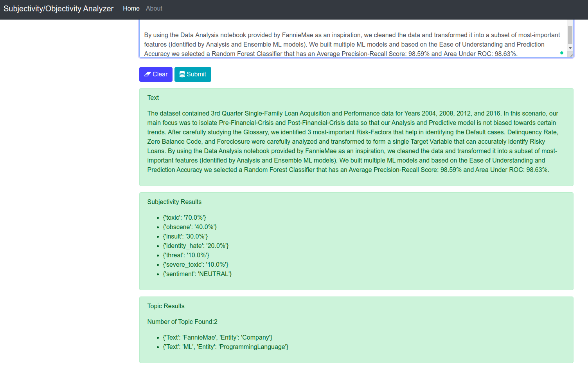Click the FannieMae Company entity row
The image size is (588, 367).
(x=218, y=338)
